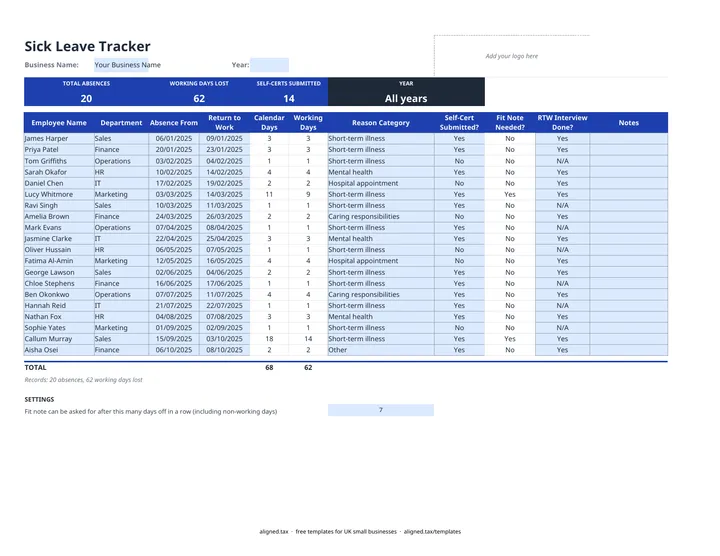Select the 'Tom Griffiths' employee cell
Screen dimensions: 720x556
click(x=59, y=161)
